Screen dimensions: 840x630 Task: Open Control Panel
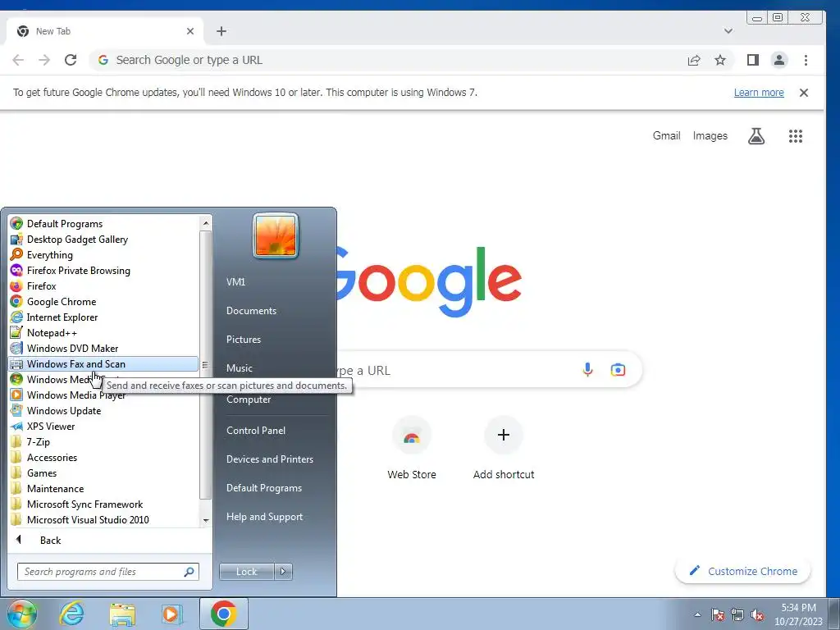(256, 430)
